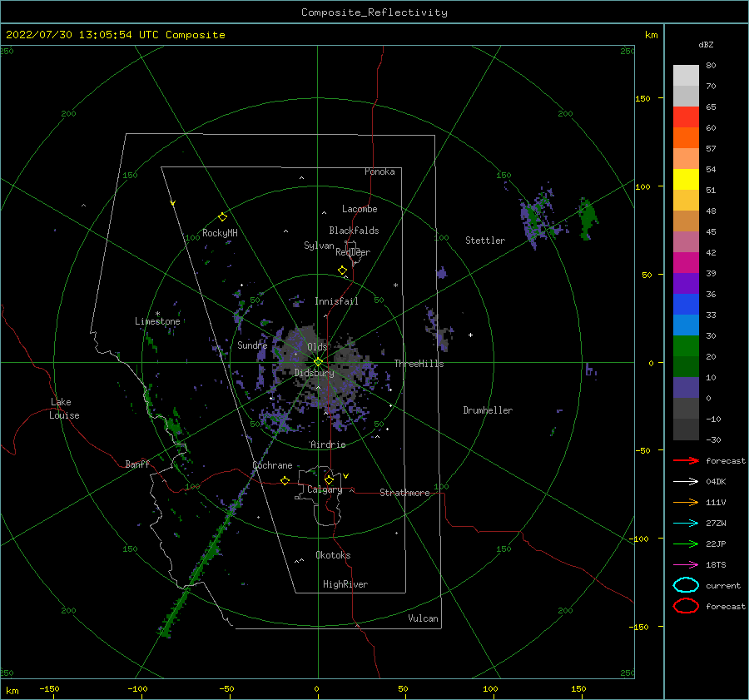The image size is (749, 700).
Task: Click the white plus marker east of ThreeHills
Action: coord(470,335)
